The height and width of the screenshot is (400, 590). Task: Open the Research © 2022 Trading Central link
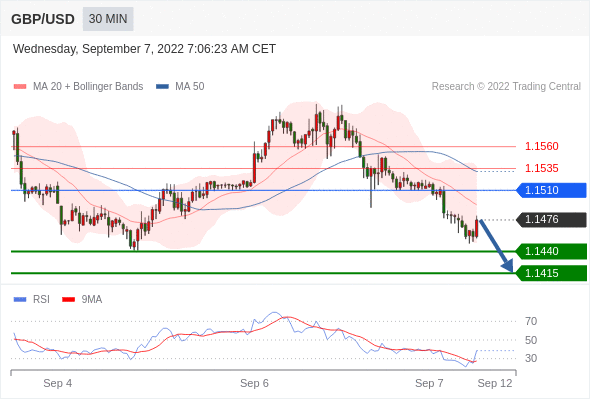coord(506,87)
